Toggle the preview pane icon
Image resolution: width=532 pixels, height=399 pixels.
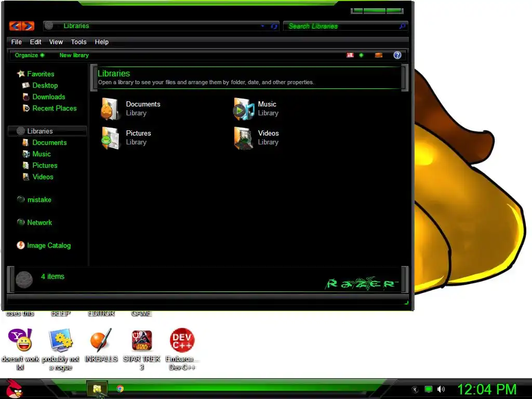pos(379,55)
